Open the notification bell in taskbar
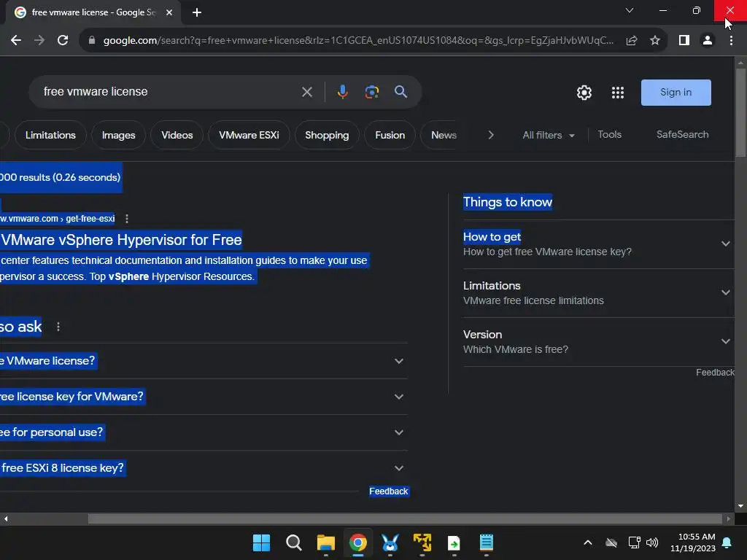The width and height of the screenshot is (747, 560). coord(727,542)
